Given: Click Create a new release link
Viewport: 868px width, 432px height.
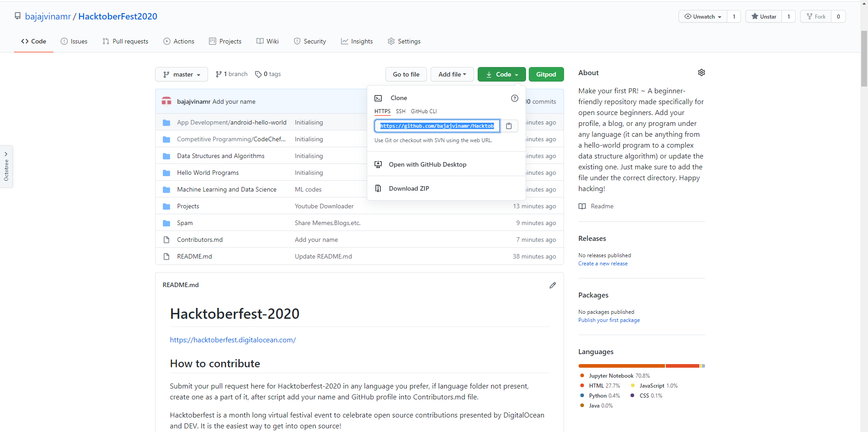Looking at the screenshot, I should (x=603, y=264).
